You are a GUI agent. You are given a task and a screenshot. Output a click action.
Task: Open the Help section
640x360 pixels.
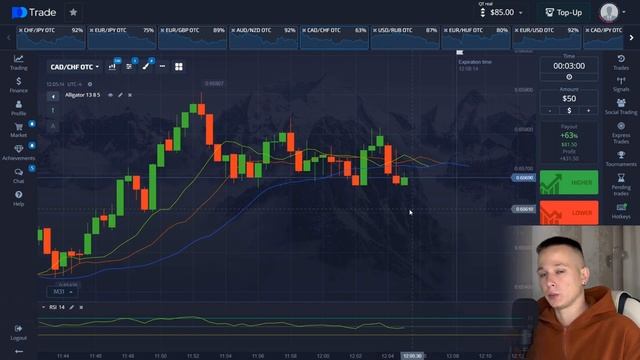18,198
